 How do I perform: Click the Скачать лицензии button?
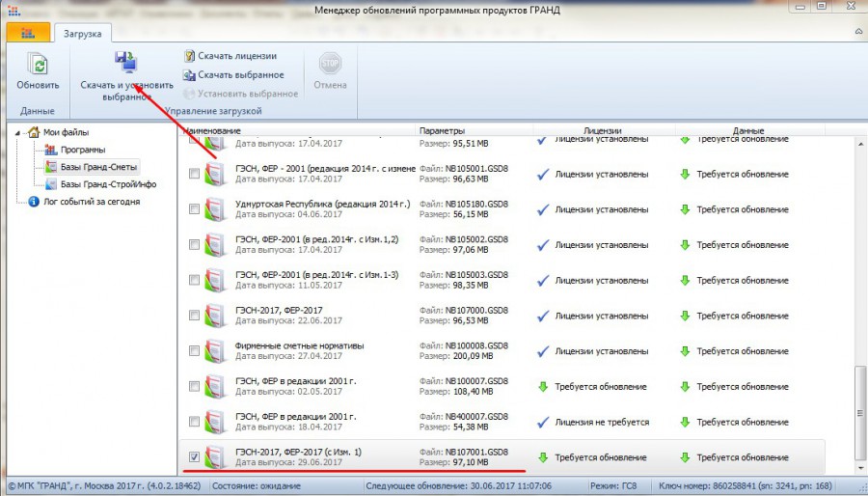click(230, 56)
